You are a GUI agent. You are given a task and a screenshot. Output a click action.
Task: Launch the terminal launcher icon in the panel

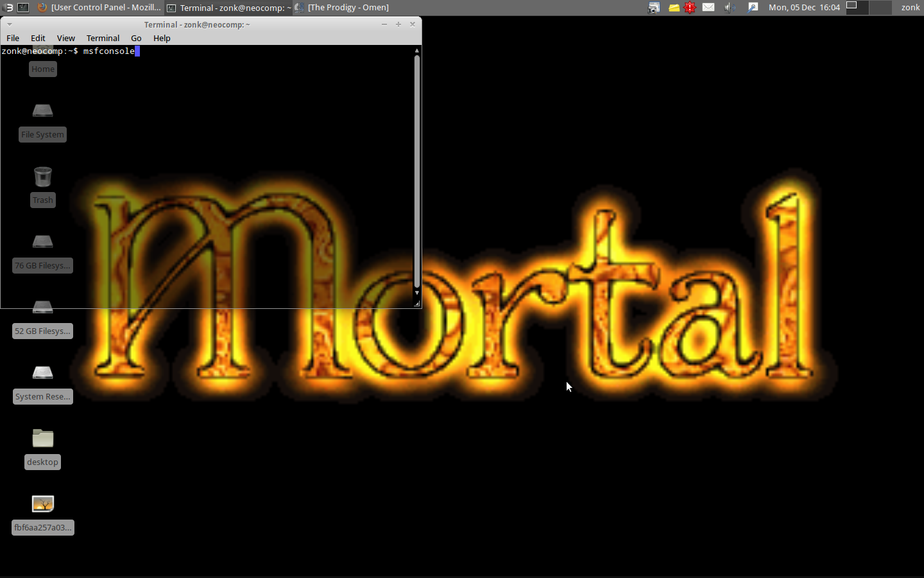23,8
